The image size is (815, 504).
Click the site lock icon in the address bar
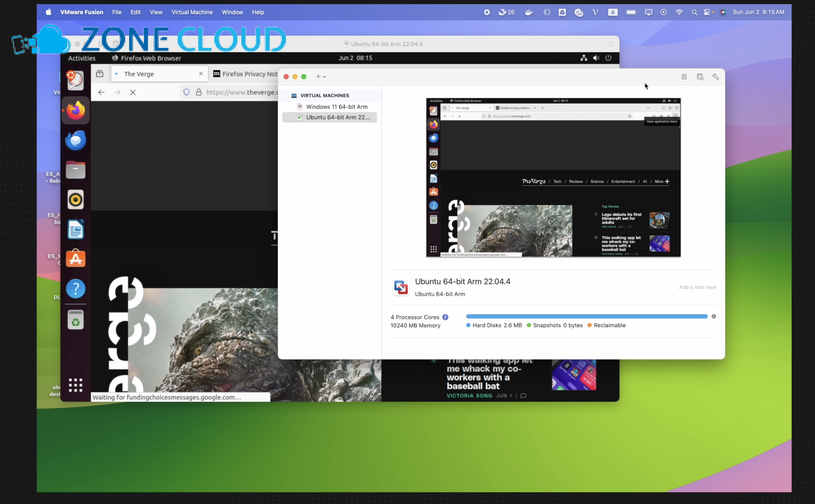point(199,92)
